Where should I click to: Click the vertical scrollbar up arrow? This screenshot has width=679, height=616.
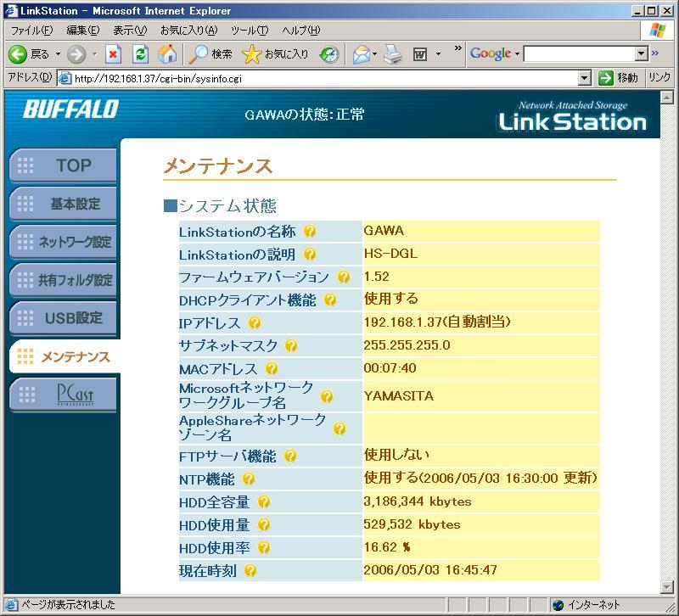click(667, 97)
